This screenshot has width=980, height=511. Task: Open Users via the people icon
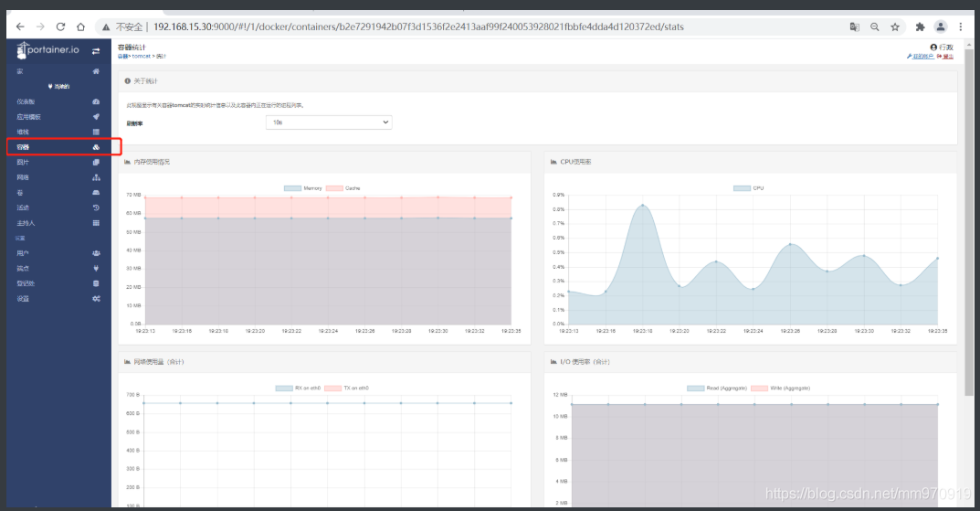click(96, 253)
